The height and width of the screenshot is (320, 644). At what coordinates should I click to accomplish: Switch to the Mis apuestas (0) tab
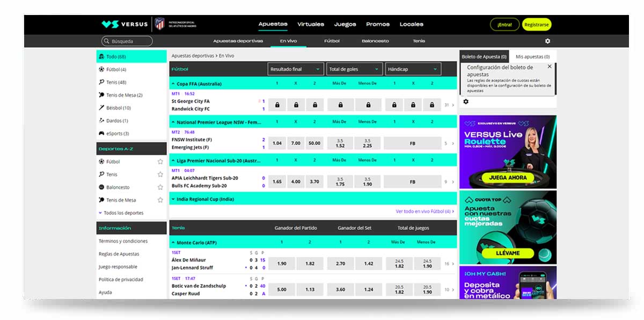[x=532, y=56]
